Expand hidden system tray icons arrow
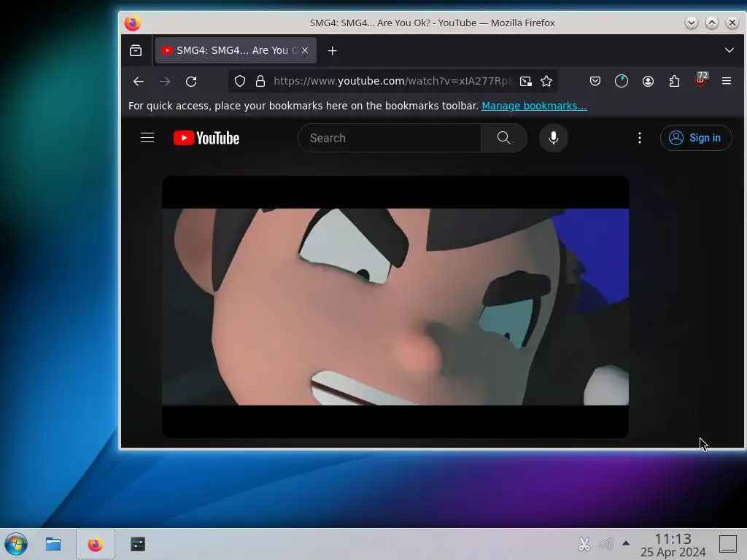Viewport: 747px width, 560px height. [626, 543]
